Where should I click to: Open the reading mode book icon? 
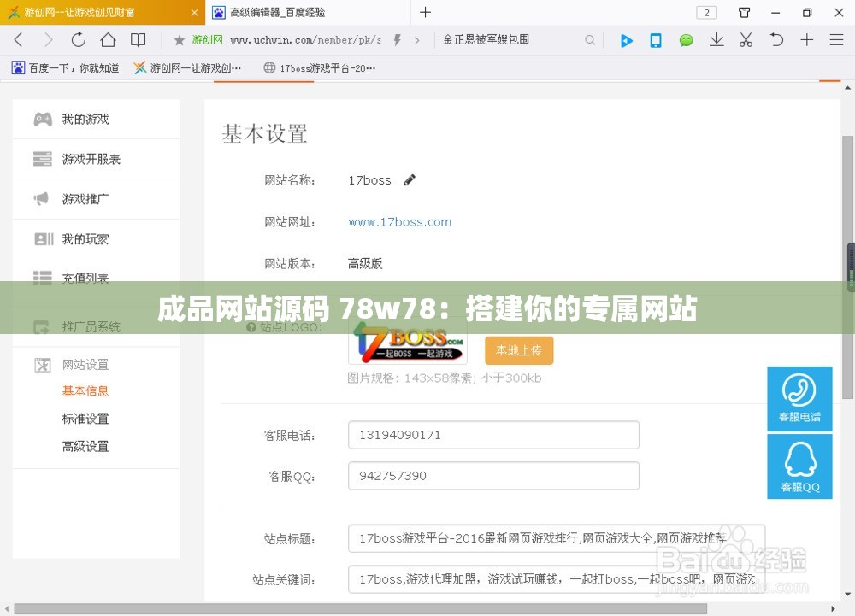(138, 40)
